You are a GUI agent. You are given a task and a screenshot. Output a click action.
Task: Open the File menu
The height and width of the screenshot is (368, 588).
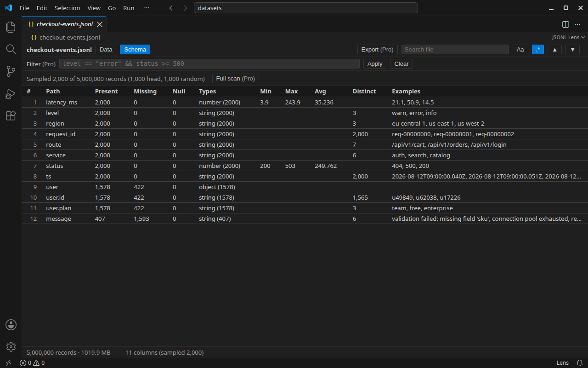24,8
